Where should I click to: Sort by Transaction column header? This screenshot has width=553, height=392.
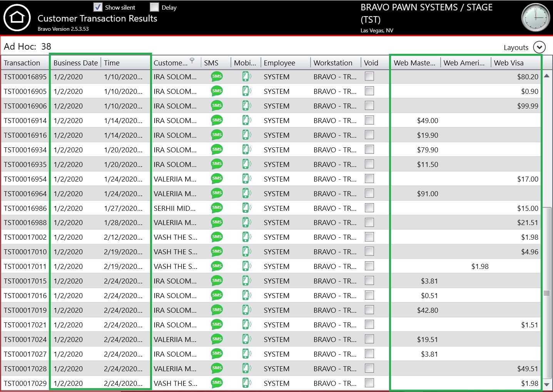pos(25,63)
